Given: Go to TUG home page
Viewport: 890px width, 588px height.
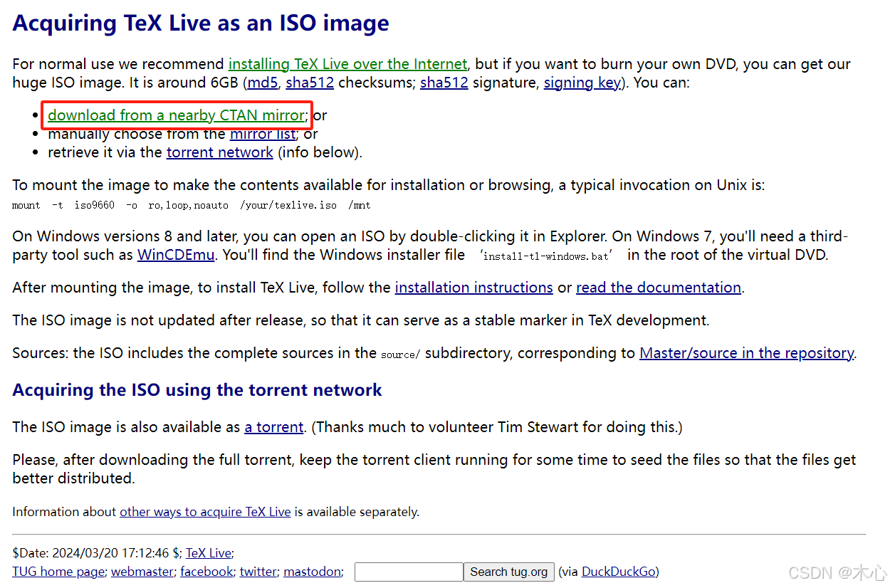Looking at the screenshot, I should pos(58,572).
